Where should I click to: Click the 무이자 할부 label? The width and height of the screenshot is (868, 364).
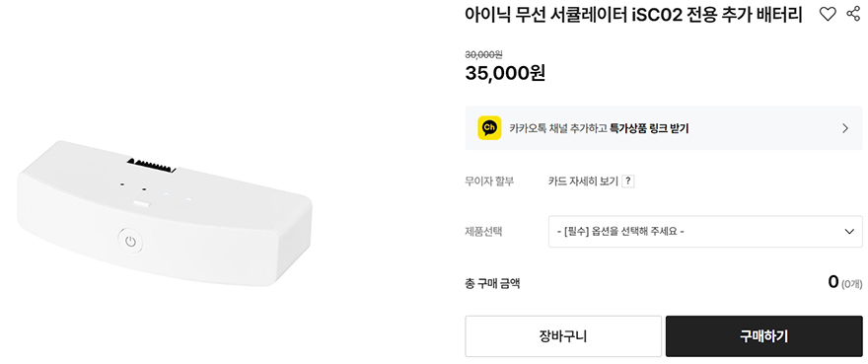pos(489,182)
